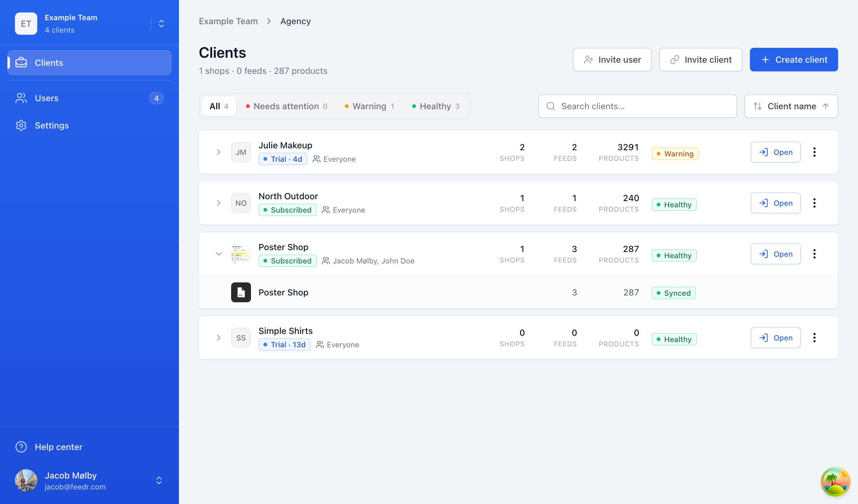
Task: Open Settings in the sidebar
Action: (89, 125)
